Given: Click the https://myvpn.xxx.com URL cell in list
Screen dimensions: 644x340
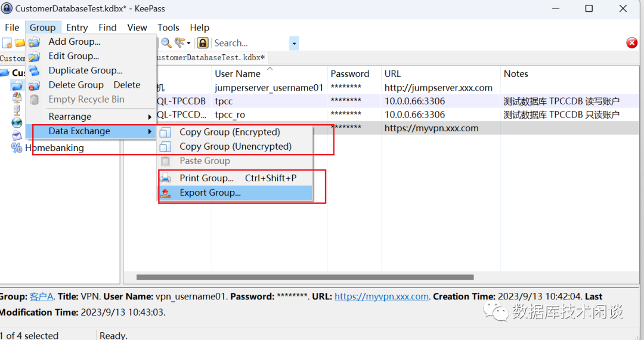Looking at the screenshot, I should [x=431, y=128].
